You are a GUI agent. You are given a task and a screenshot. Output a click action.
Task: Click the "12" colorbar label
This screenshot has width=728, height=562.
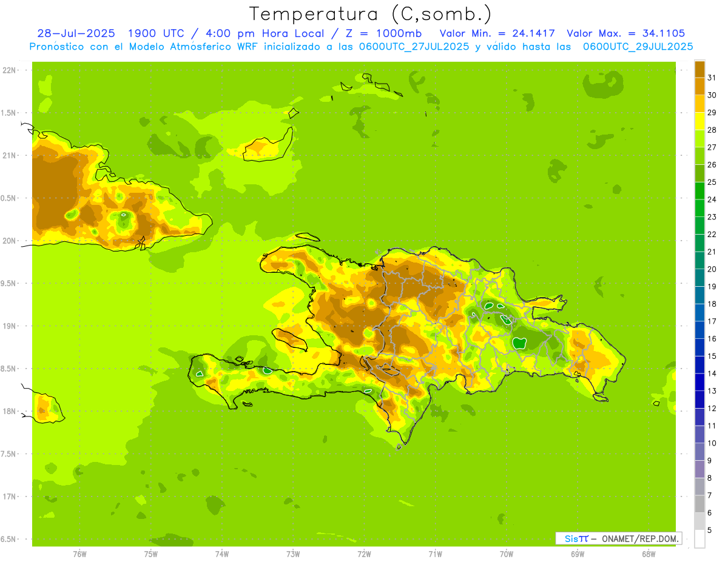coord(712,408)
